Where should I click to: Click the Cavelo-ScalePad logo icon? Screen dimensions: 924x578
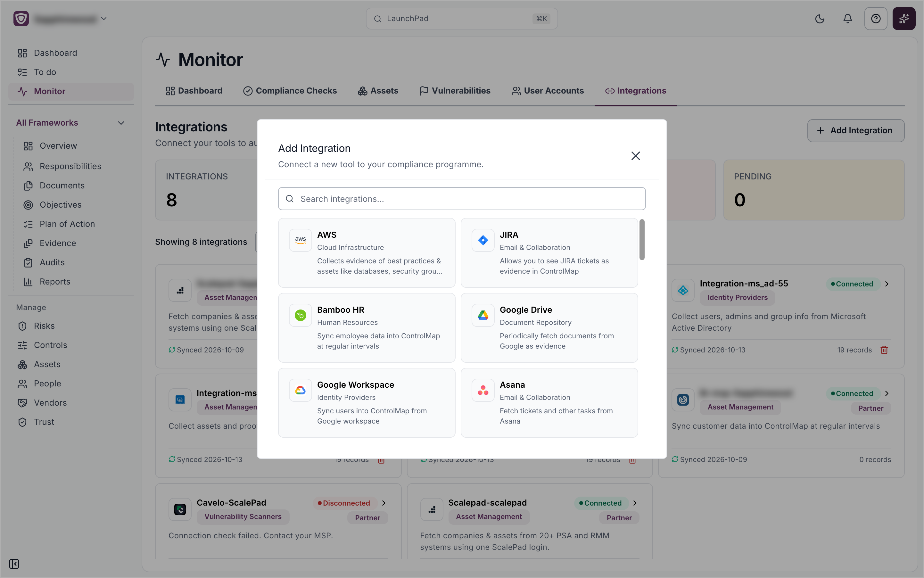180,509
